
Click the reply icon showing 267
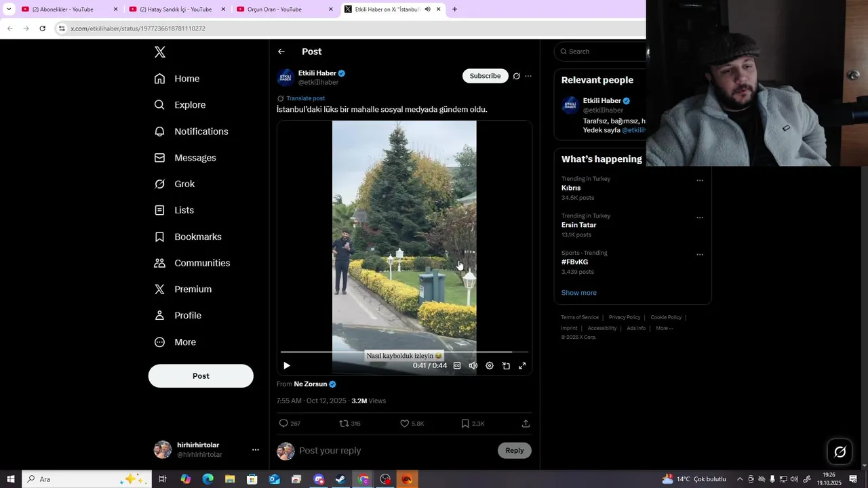click(x=290, y=424)
